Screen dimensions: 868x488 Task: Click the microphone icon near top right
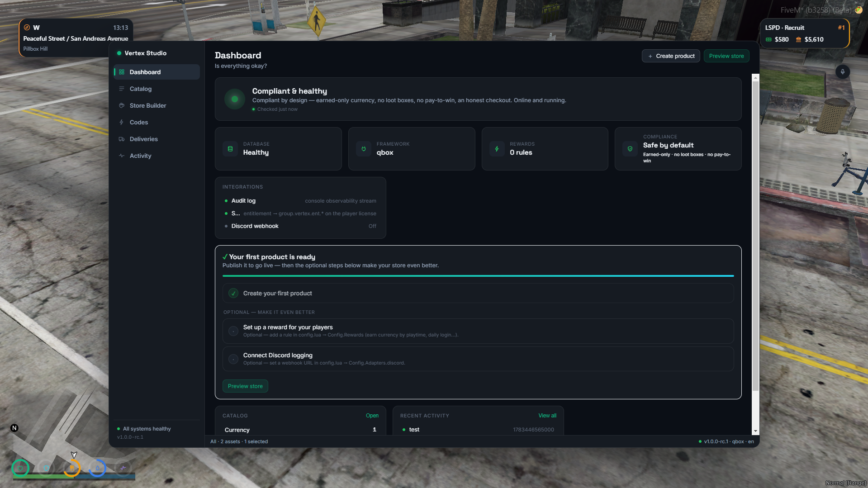pyautogui.click(x=842, y=72)
